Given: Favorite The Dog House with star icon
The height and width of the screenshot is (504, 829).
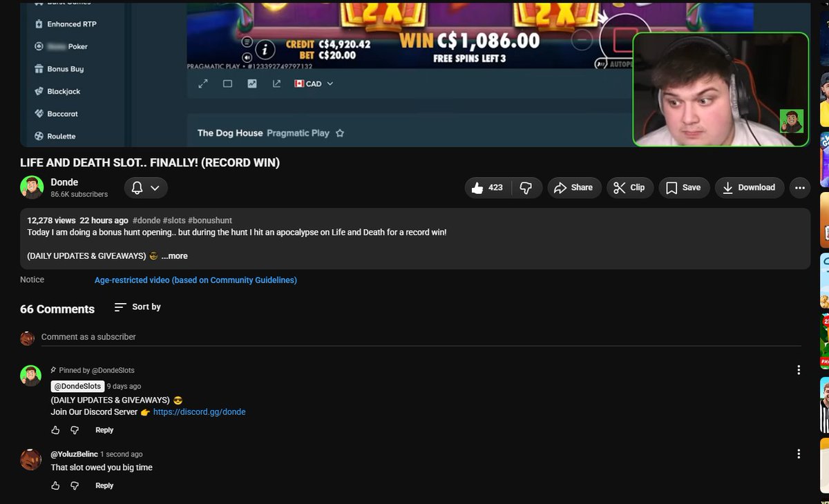Looking at the screenshot, I should tap(340, 133).
